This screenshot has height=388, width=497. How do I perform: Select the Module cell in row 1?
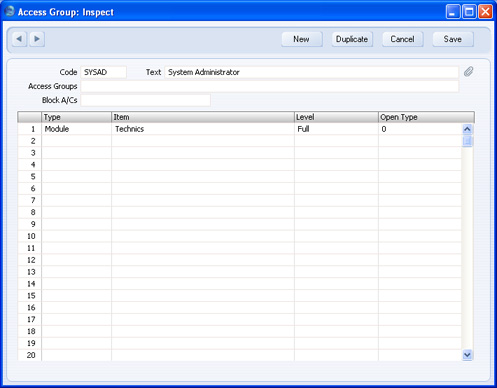click(x=76, y=129)
